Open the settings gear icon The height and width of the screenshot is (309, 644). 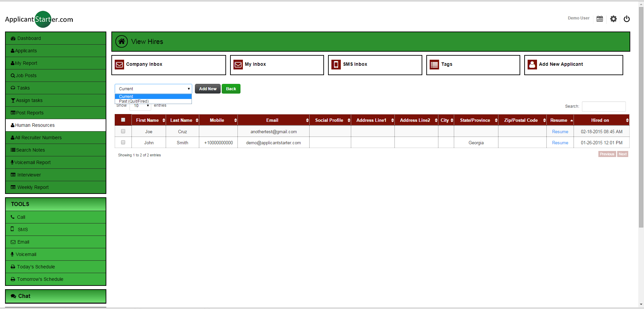pyautogui.click(x=613, y=19)
